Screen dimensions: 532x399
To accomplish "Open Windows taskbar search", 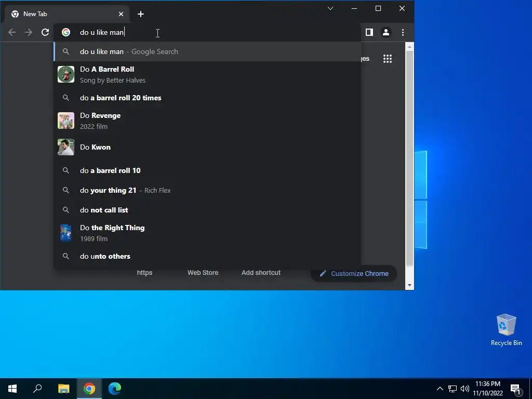I will click(37, 389).
